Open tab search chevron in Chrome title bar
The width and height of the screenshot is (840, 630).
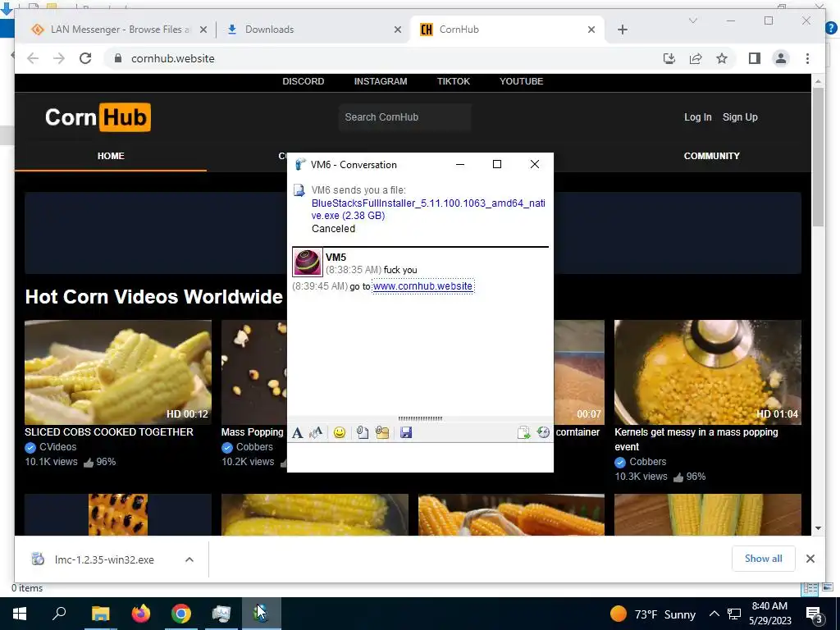coord(692,21)
